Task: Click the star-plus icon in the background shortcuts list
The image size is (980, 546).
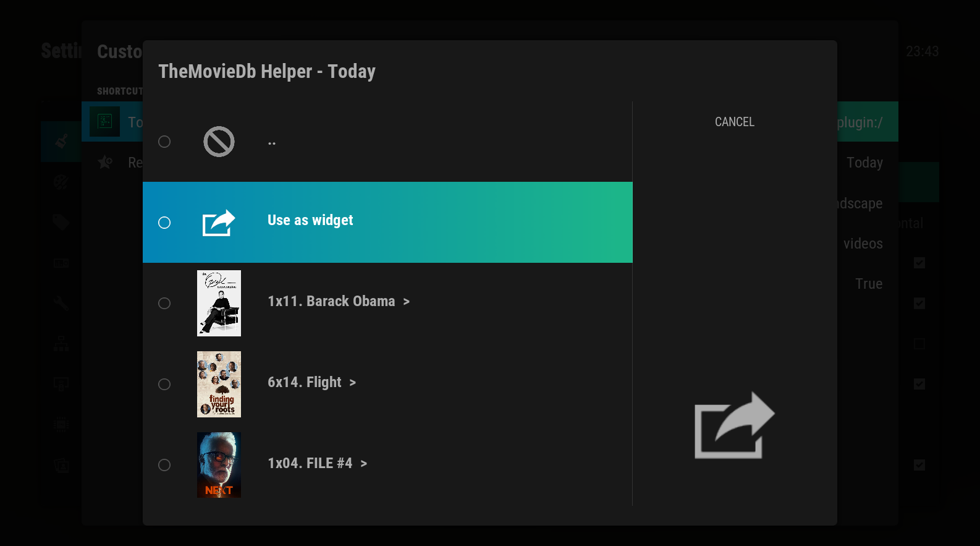Action: pyautogui.click(x=105, y=162)
